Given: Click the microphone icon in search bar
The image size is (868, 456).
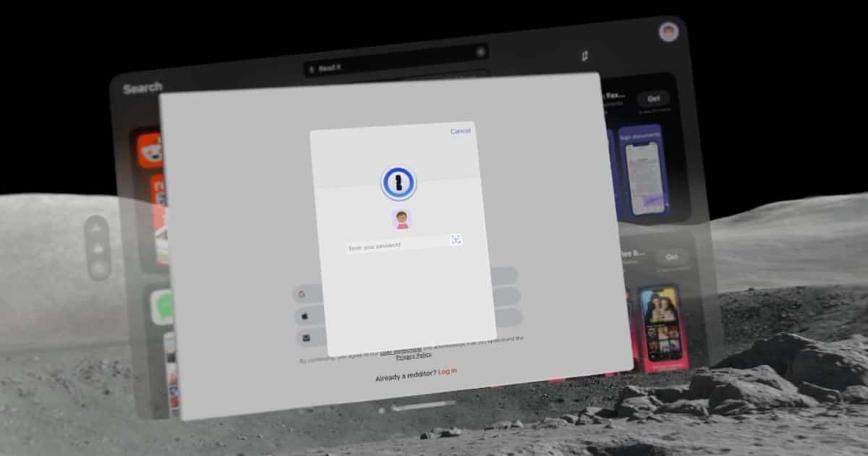Looking at the screenshot, I should [x=312, y=69].
